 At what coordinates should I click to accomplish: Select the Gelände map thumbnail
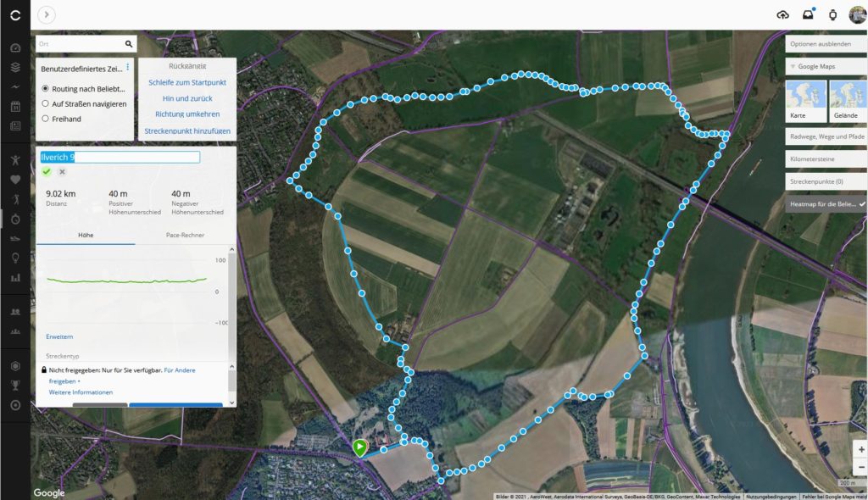tap(848, 101)
